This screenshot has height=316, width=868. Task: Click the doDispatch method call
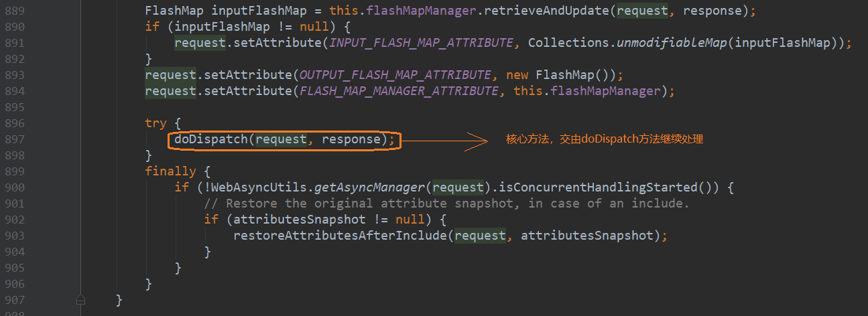(x=211, y=139)
